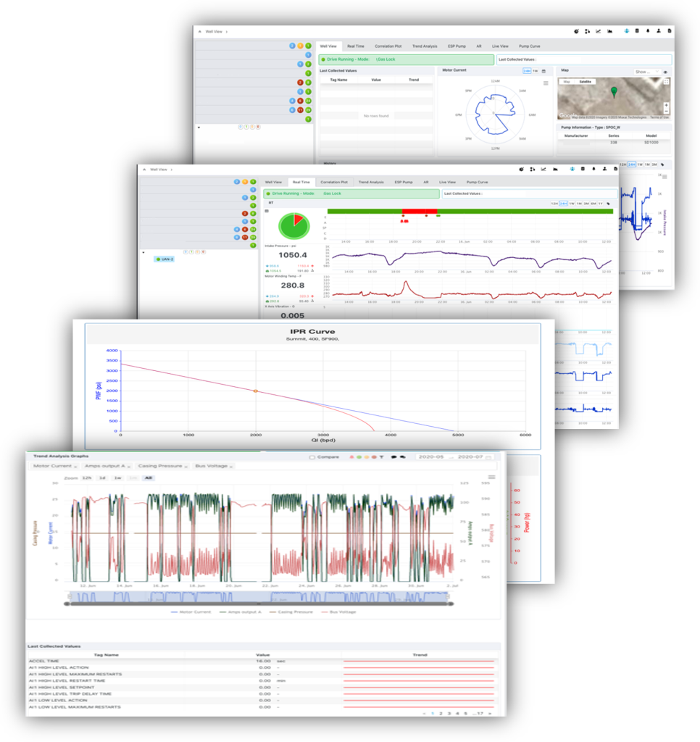Image resolution: width=700 pixels, height=742 pixels.
Task: Open the chart menu in Trend Analysis Graphs
Action: click(x=492, y=477)
